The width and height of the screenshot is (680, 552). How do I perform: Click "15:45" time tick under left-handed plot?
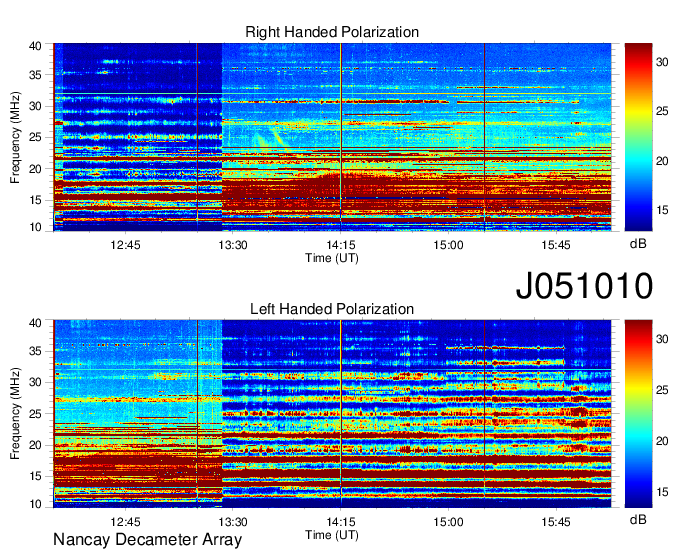[556, 522]
